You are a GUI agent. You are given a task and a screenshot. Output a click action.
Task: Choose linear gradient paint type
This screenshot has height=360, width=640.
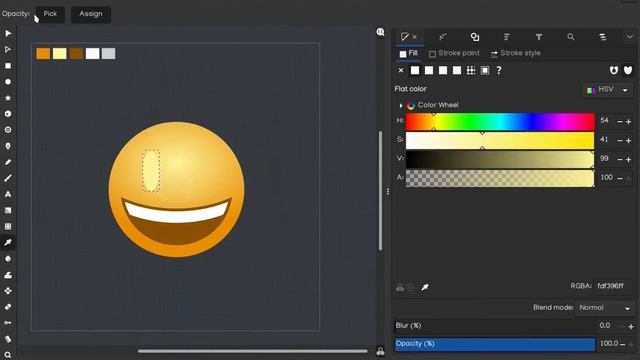[x=429, y=70]
